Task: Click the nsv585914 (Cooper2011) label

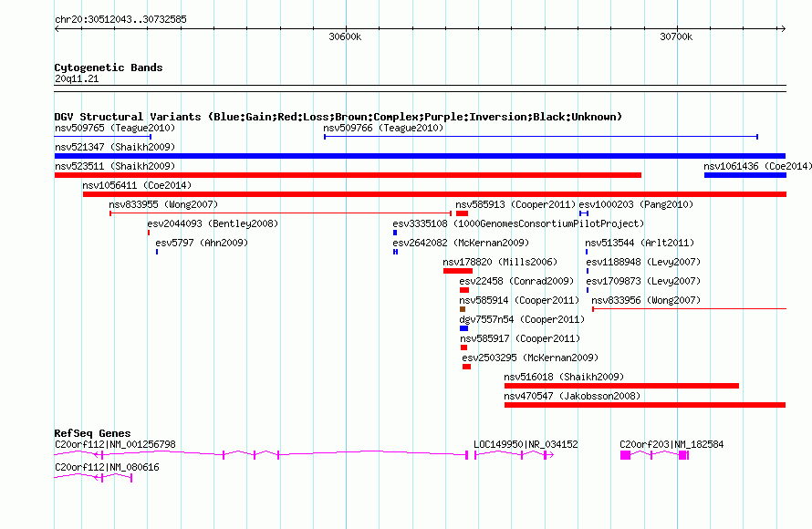Action: tap(519, 300)
